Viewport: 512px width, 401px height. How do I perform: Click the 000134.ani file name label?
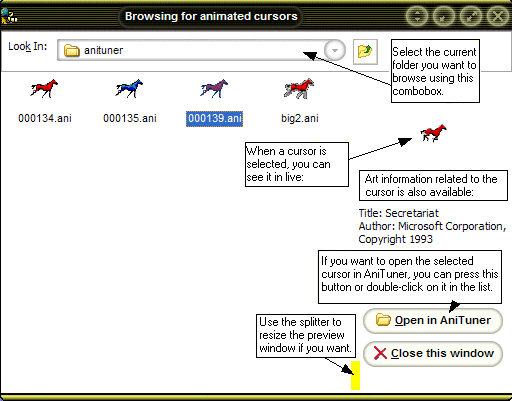(x=45, y=118)
